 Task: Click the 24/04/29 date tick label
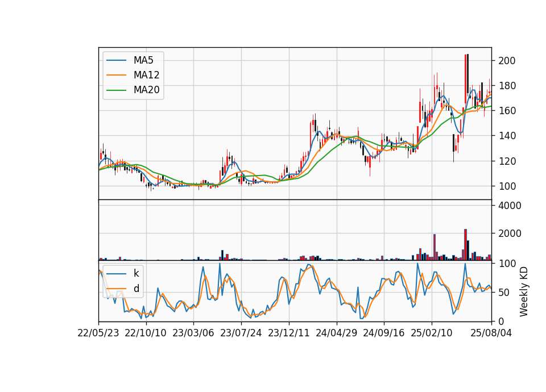click(336, 333)
